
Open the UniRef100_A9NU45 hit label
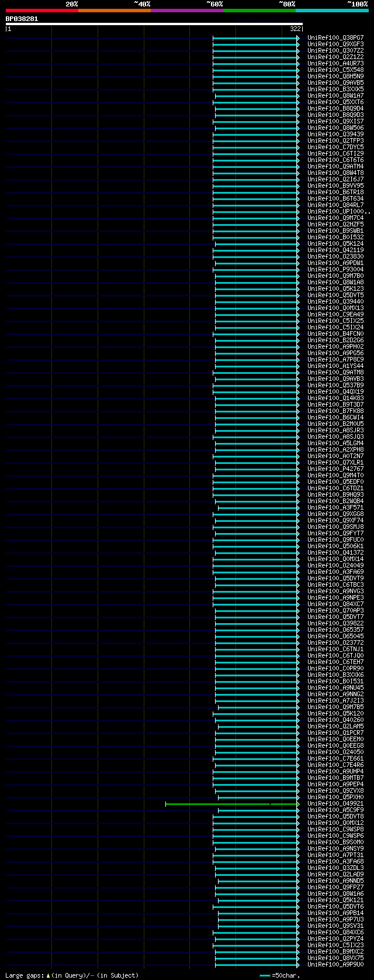(x=335, y=688)
